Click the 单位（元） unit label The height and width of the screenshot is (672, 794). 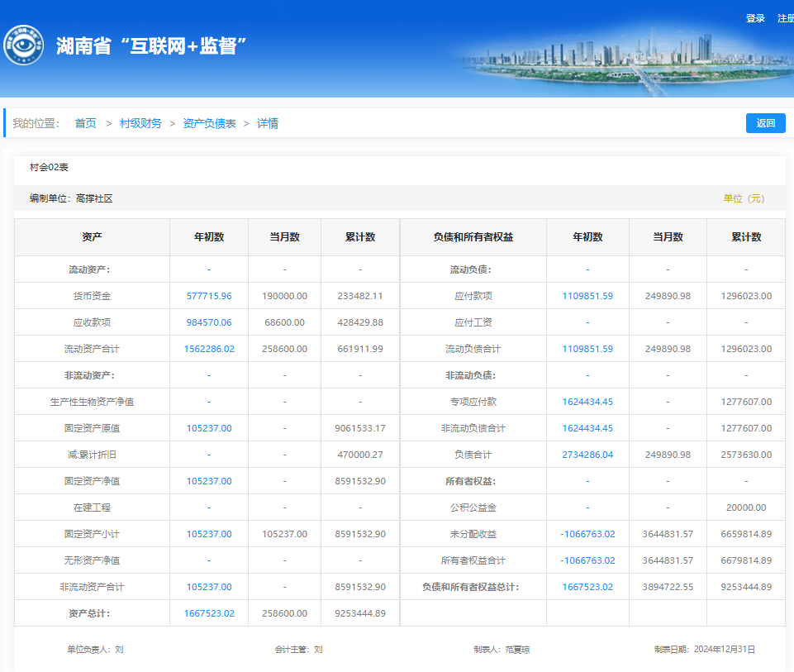coord(744,198)
